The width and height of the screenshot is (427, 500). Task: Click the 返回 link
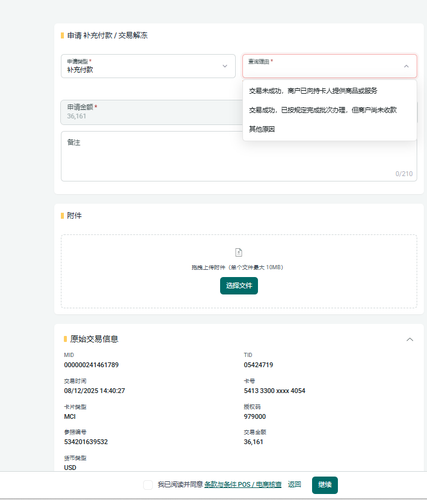[x=294, y=484]
